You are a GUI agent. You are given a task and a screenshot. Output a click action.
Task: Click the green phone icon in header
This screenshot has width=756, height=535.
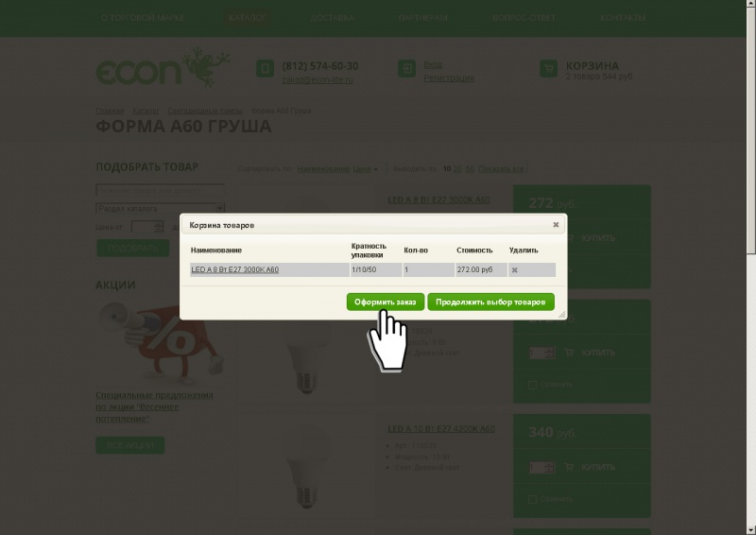pyautogui.click(x=265, y=68)
